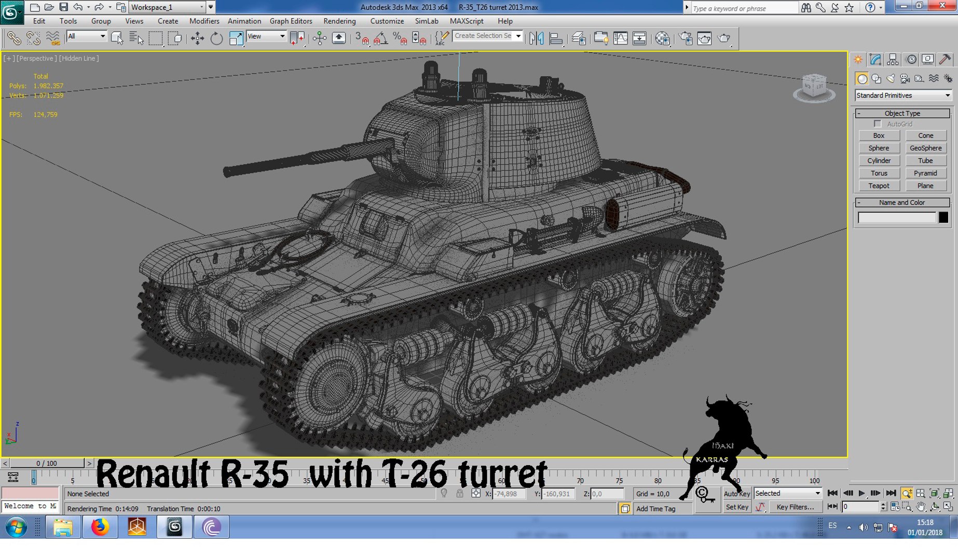
Task: Click Select and Manipulate icon
Action: coord(320,38)
